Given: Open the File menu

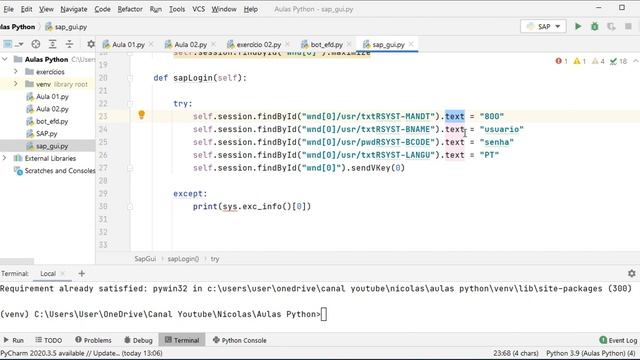Looking at the screenshot, I should click(x=8, y=9).
